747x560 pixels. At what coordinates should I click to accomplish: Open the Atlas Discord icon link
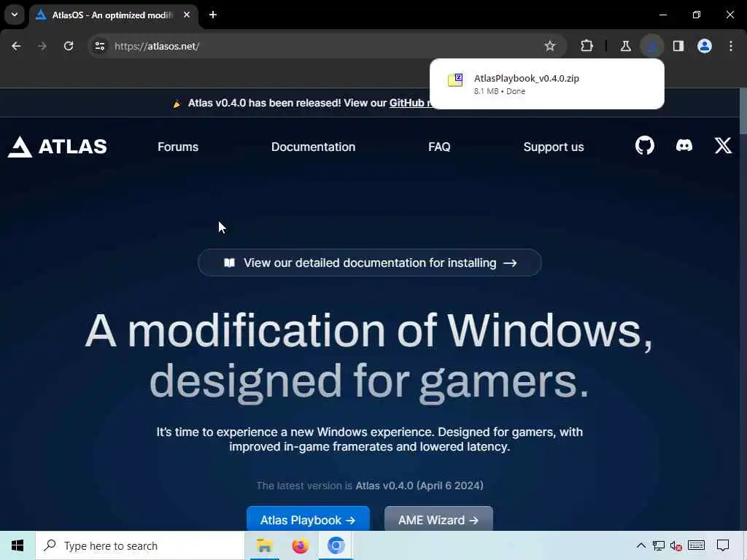click(684, 145)
